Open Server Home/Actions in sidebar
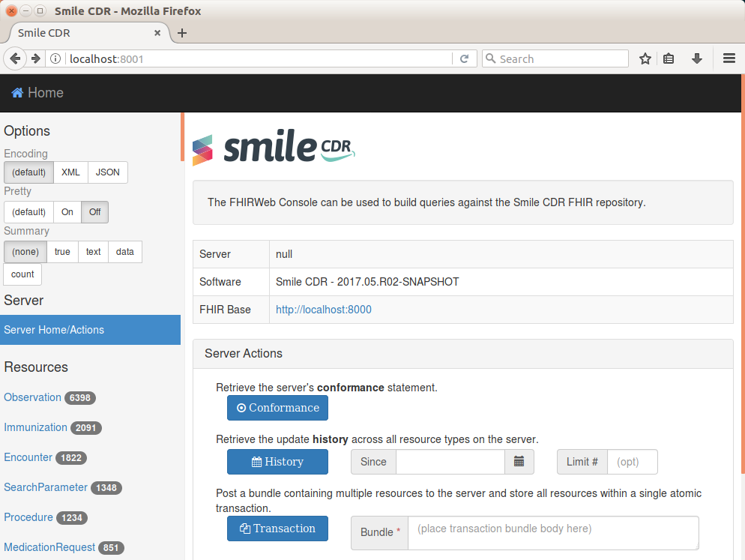The image size is (745, 560). [x=90, y=330]
